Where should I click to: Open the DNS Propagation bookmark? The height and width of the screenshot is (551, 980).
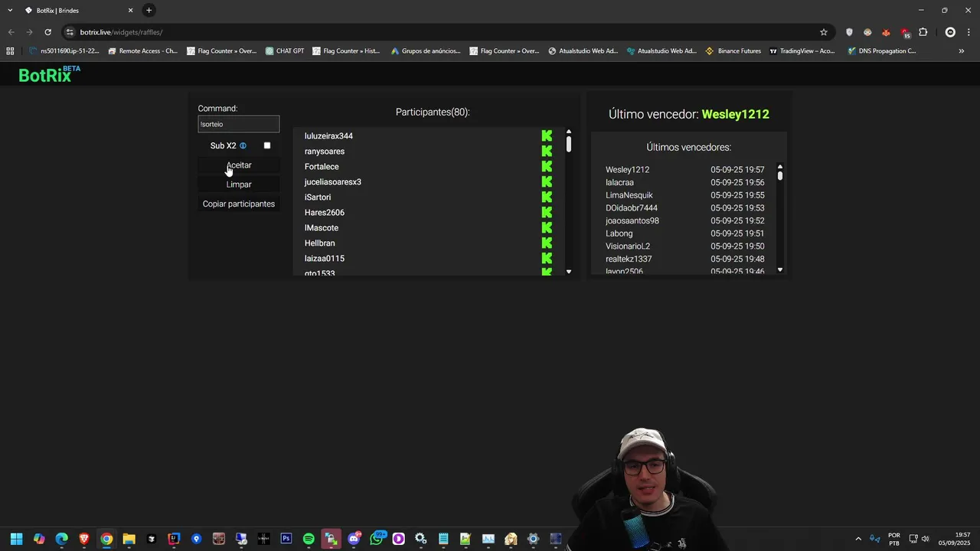[x=882, y=51]
